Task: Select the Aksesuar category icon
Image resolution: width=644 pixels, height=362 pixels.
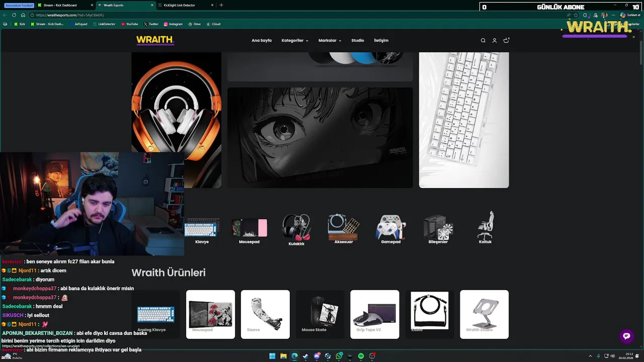Action: pyautogui.click(x=344, y=229)
